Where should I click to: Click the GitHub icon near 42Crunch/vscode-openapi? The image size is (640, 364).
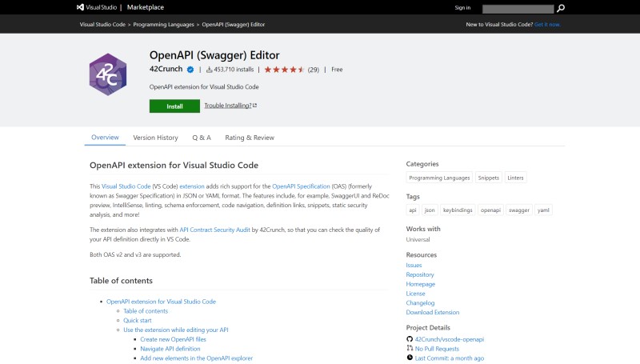point(410,338)
